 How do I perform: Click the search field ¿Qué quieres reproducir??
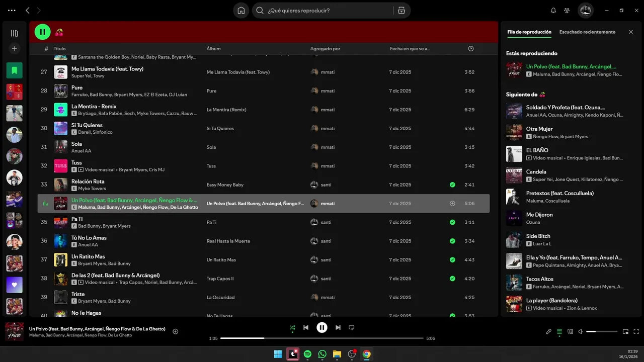(323, 11)
